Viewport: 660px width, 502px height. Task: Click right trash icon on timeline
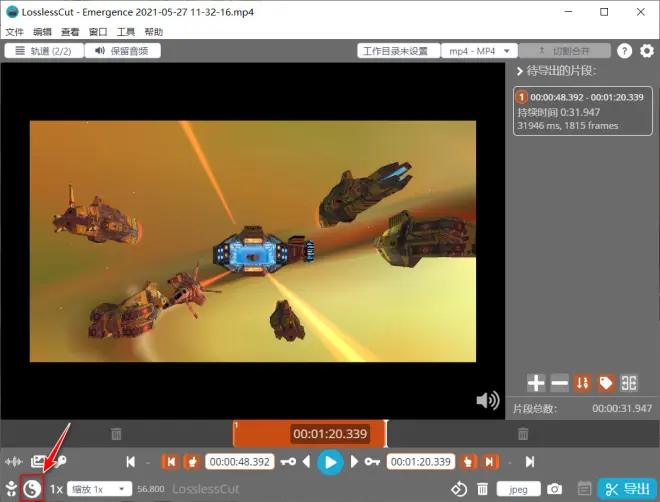[x=523, y=433]
